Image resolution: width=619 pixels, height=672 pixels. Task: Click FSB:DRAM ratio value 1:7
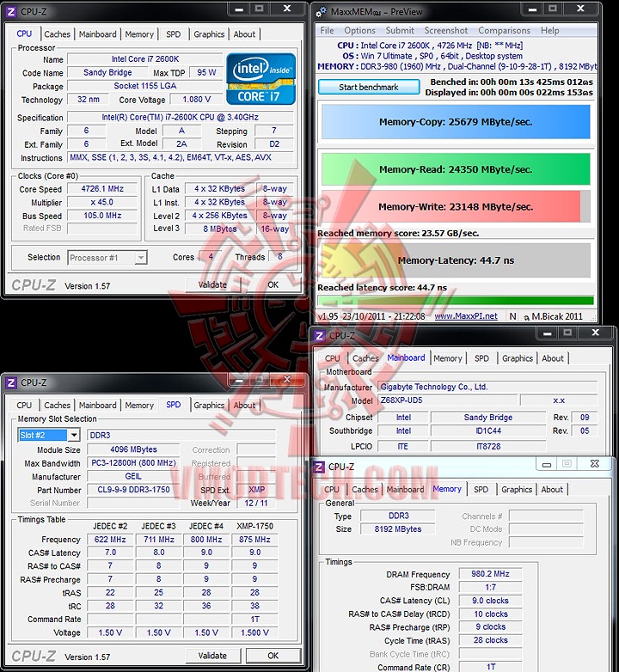coord(490,587)
